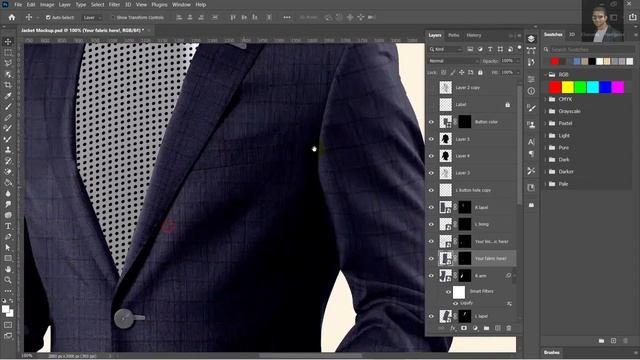This screenshot has width=640, height=360.
Task: Select the Clone Stamp tool
Action: tap(8, 150)
